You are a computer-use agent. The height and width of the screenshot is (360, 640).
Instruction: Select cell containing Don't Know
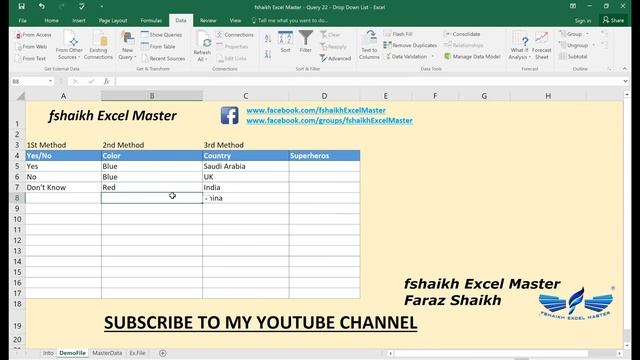pyautogui.click(x=63, y=187)
